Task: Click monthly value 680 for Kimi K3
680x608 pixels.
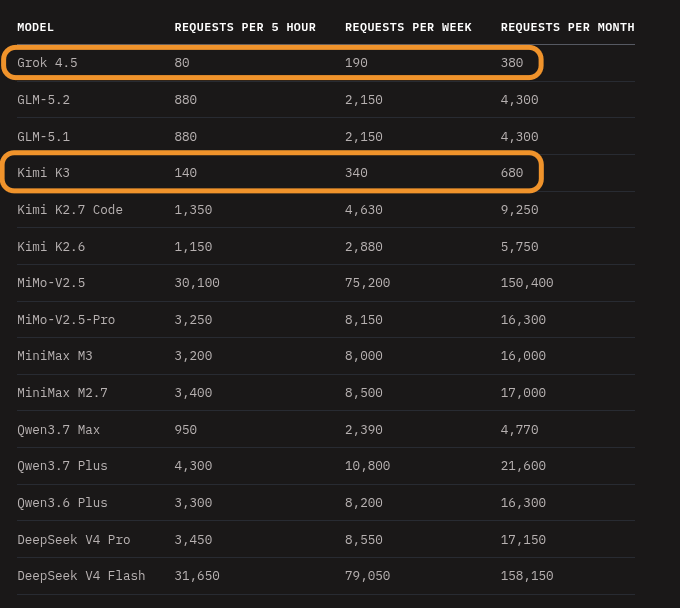Action: pyautogui.click(x=512, y=173)
